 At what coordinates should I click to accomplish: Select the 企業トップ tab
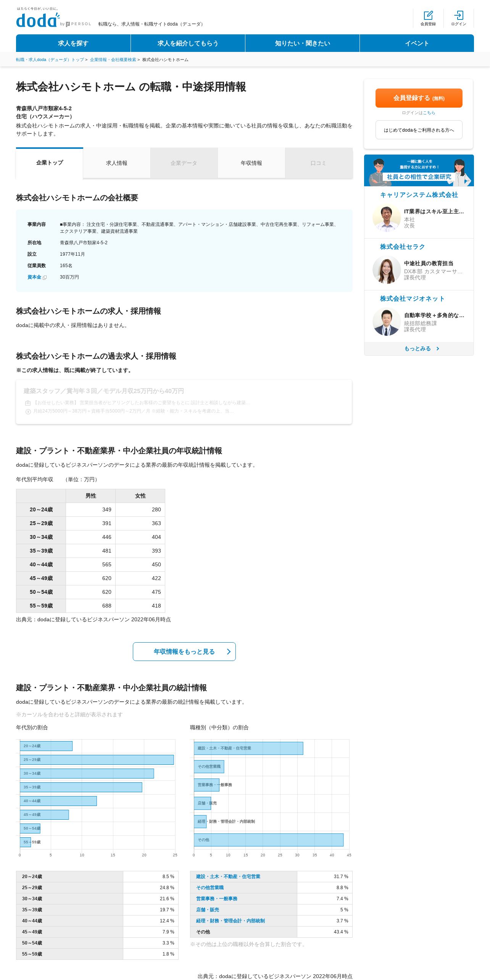[x=50, y=163]
